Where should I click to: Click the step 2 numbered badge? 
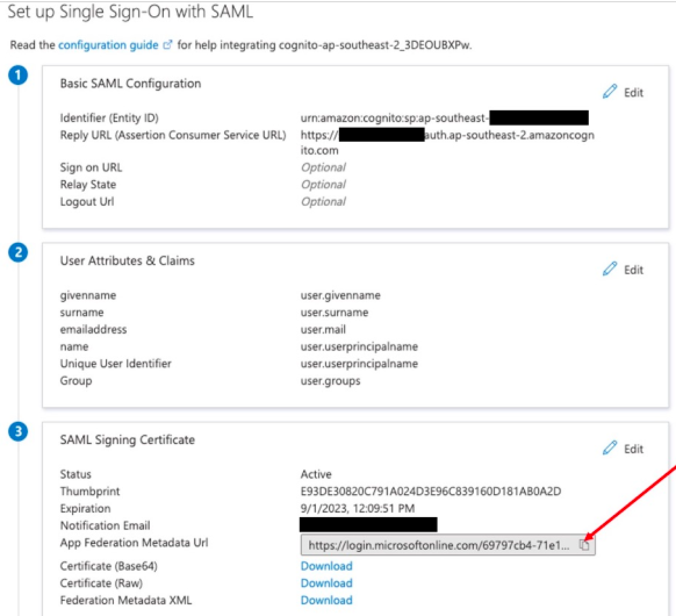[x=19, y=253]
